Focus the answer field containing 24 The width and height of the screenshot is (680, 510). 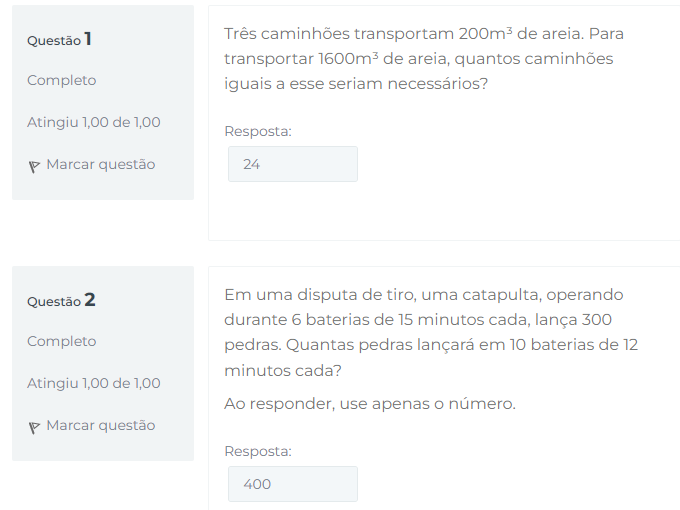tap(293, 164)
